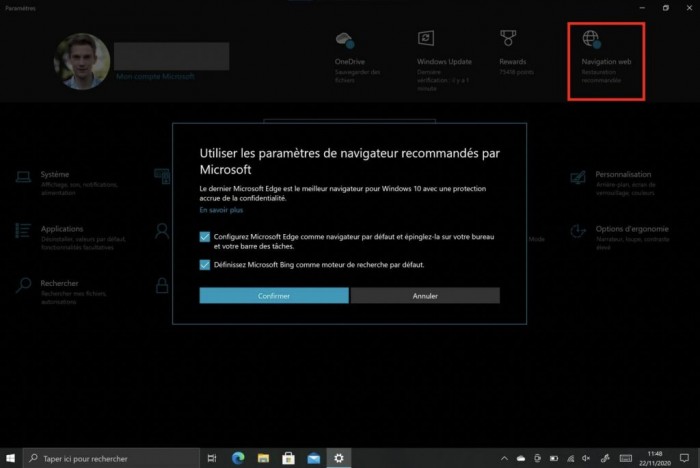The height and width of the screenshot is (468, 700).
Task: Click the taskbar search box
Action: (x=111, y=458)
